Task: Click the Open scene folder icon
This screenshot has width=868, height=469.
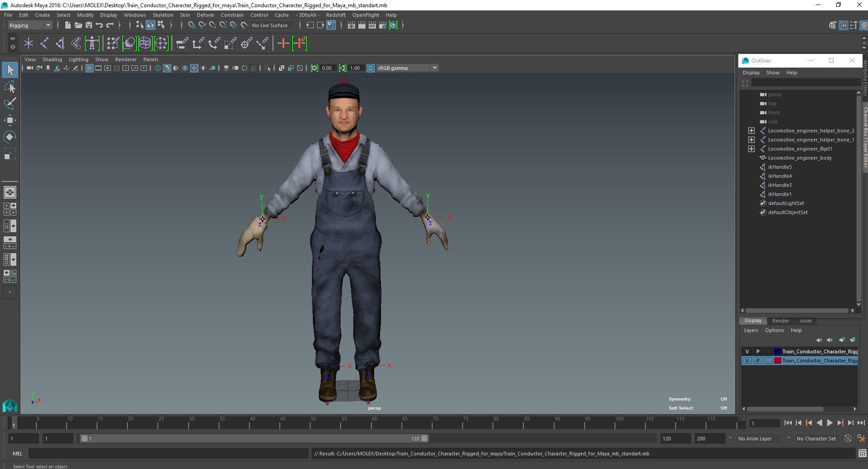Action: (x=78, y=25)
